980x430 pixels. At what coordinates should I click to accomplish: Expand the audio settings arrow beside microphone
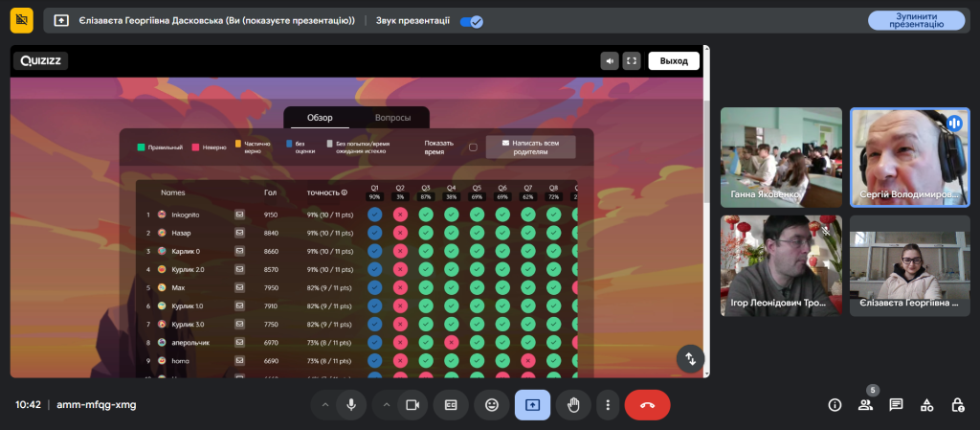coord(325,405)
